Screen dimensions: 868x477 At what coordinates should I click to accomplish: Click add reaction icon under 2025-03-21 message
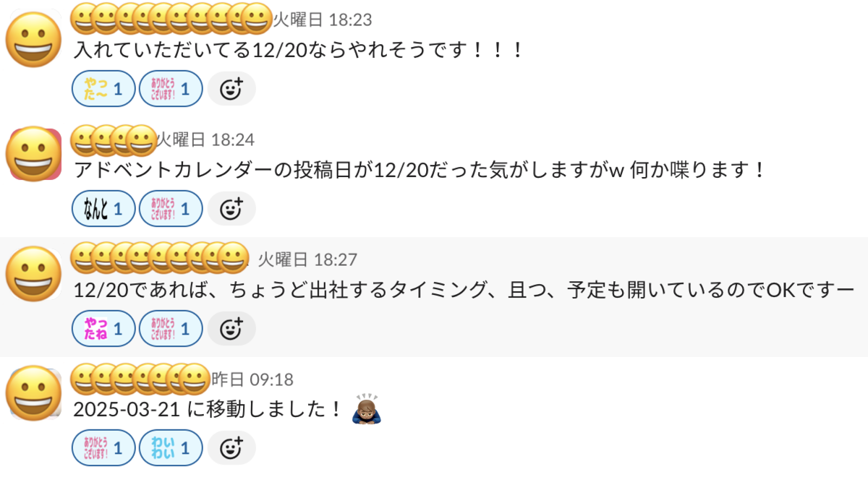point(231,449)
